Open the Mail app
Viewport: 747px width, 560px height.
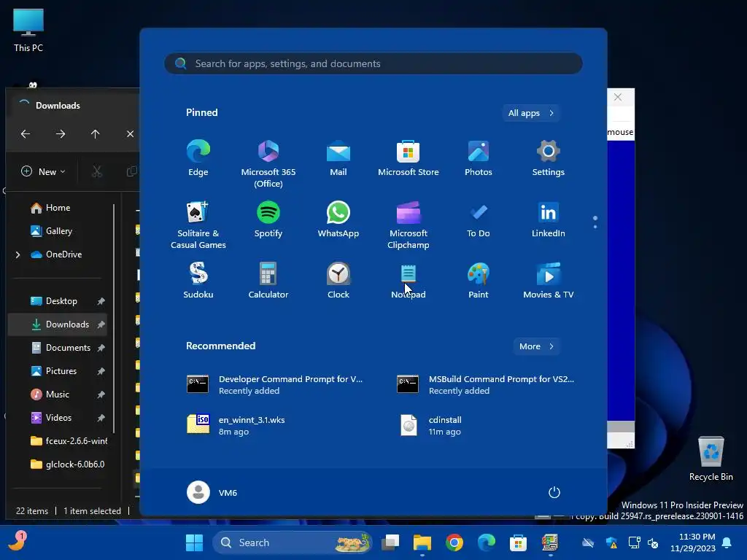tap(338, 158)
